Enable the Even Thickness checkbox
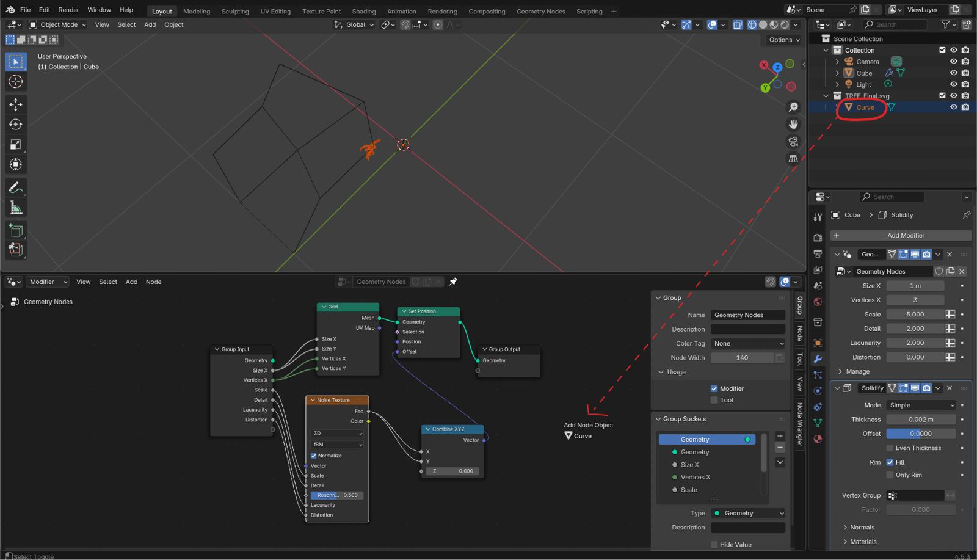Viewport: 977px width, 560px height. 890,448
